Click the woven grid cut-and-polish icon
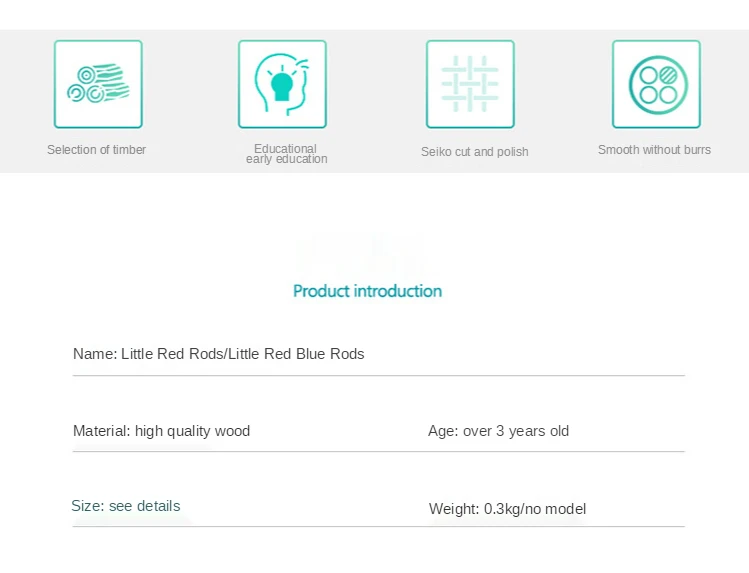This screenshot has width=749, height=573. point(470,84)
